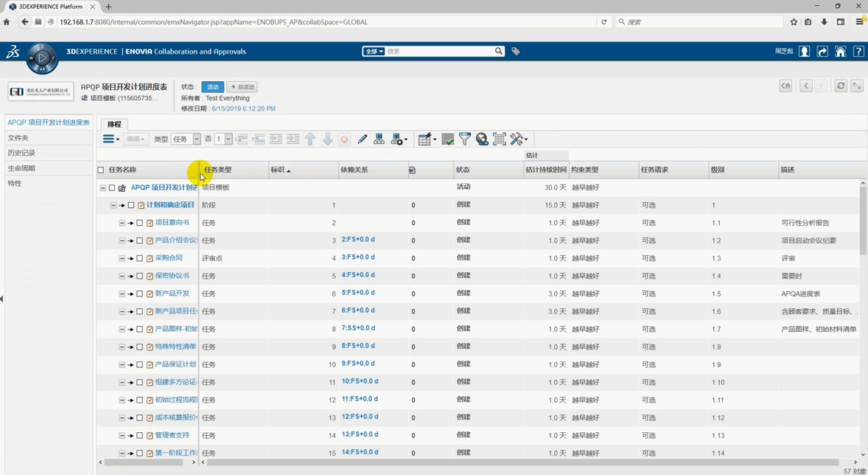Click the search magnifier in ENOVIA bar
The height and width of the screenshot is (475, 868).
[498, 51]
